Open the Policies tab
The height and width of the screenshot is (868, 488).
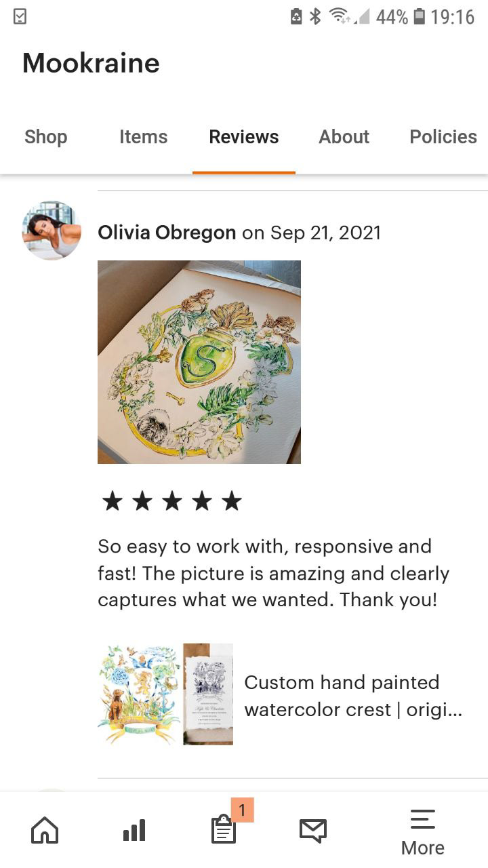tap(443, 136)
